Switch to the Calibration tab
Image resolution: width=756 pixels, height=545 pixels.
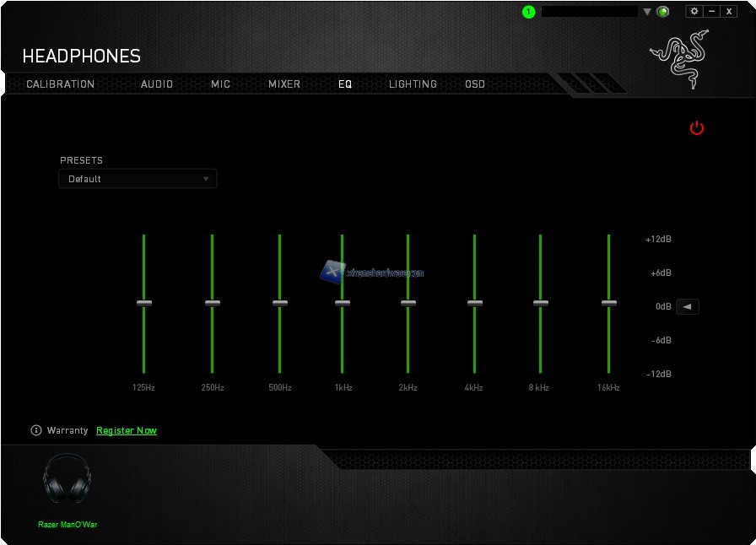click(x=60, y=84)
